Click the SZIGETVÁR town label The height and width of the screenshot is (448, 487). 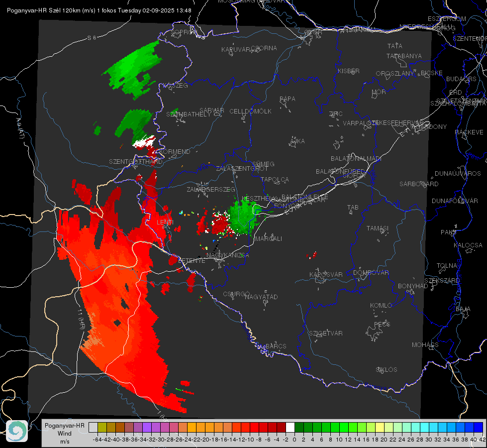point(326,334)
